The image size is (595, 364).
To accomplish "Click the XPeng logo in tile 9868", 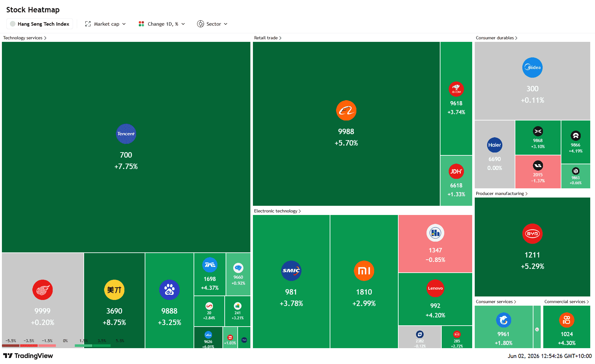I will pos(538,131).
